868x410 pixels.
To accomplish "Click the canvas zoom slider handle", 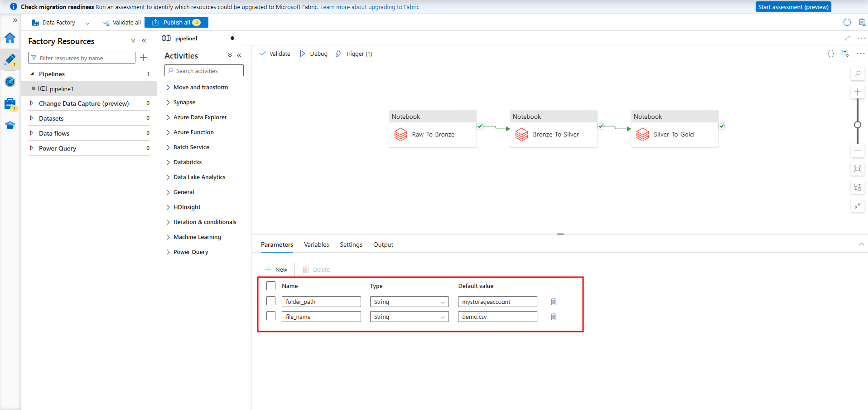I will [x=857, y=125].
